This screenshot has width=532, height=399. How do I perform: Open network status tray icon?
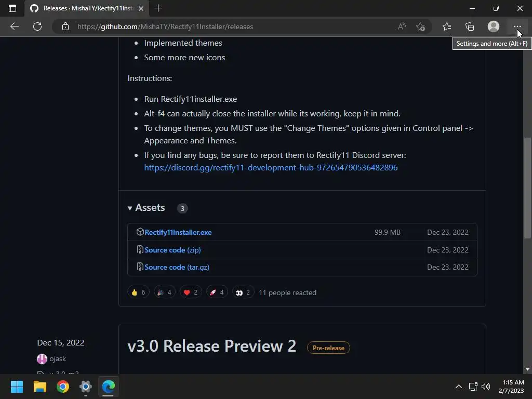click(473, 387)
